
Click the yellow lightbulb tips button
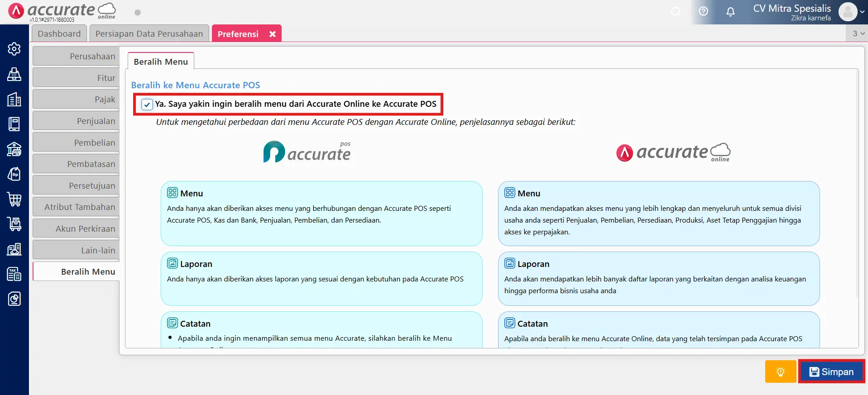[x=780, y=372]
